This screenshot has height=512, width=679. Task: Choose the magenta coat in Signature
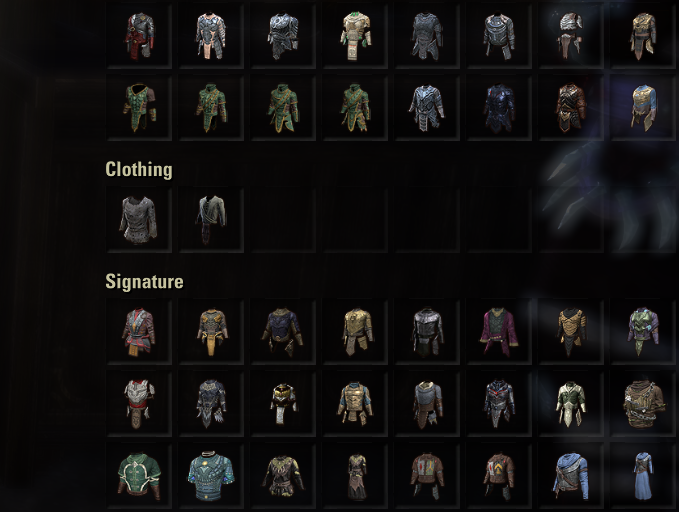(499, 332)
